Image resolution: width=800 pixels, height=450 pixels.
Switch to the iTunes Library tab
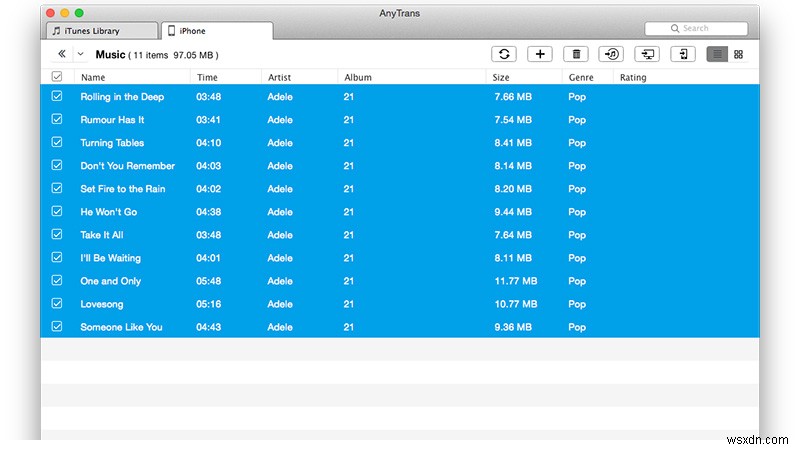[x=102, y=31]
